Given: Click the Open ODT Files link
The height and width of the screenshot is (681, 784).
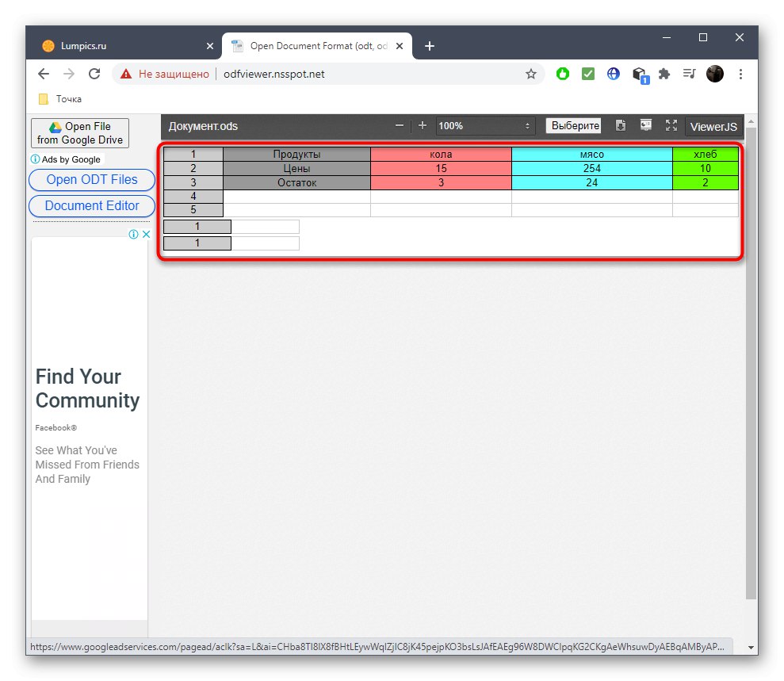Looking at the screenshot, I should point(92,180).
